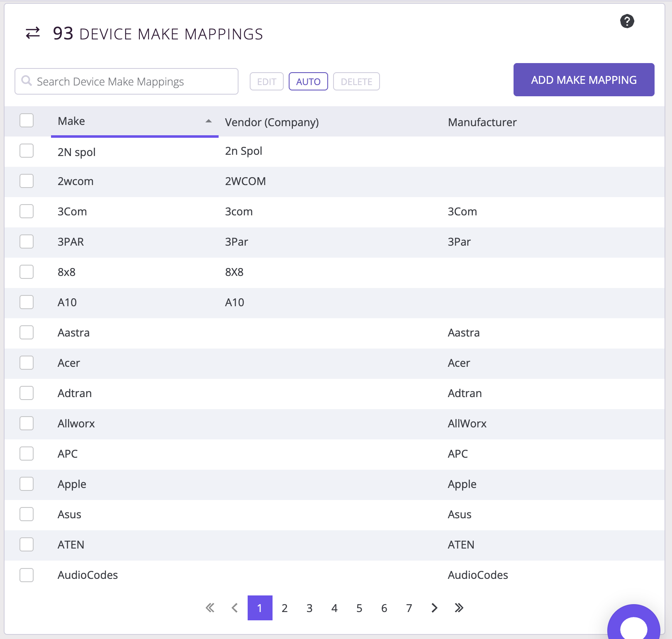Toggle Make column sort arrow
This screenshot has height=639, width=672.
pyautogui.click(x=209, y=121)
